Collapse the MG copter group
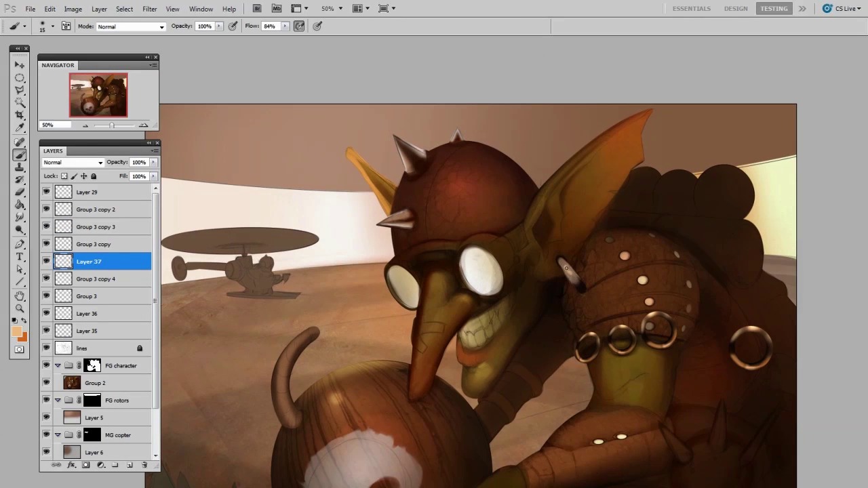 click(58, 435)
